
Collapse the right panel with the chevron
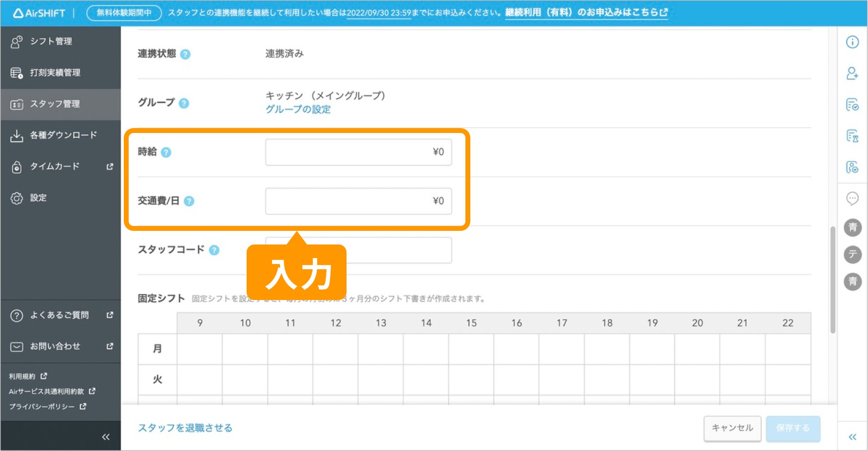(852, 437)
